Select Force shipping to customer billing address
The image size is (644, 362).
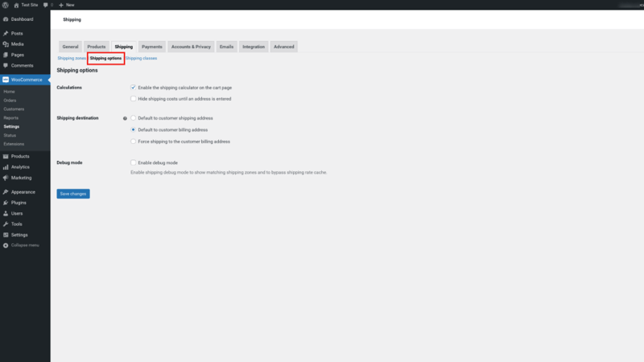click(x=133, y=142)
